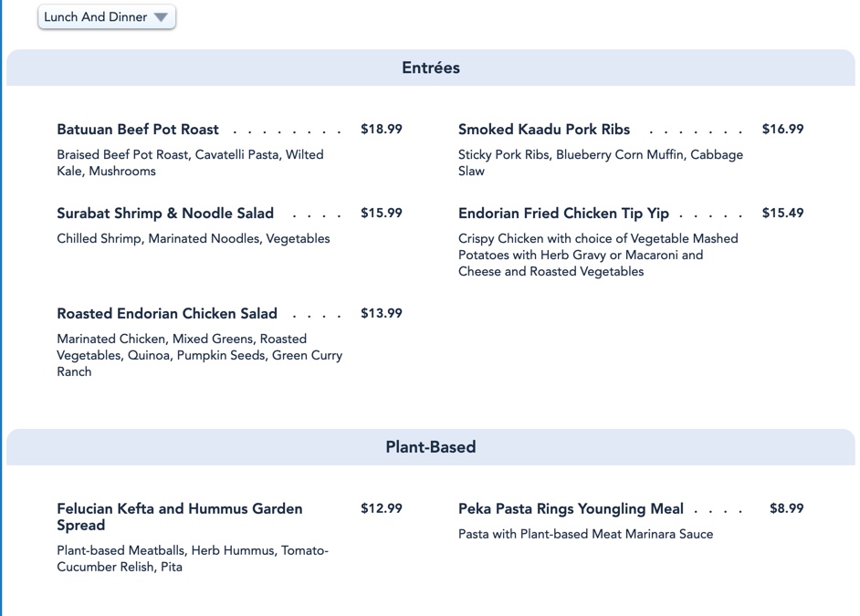
Task: Click the $8.99 pasta rings price
Action: (787, 509)
